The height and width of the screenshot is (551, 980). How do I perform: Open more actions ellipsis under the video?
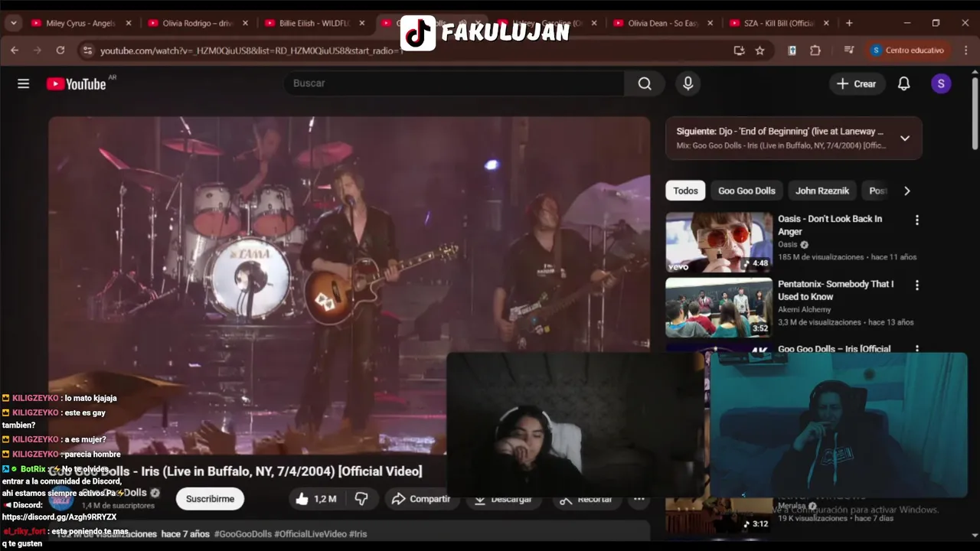(x=638, y=499)
